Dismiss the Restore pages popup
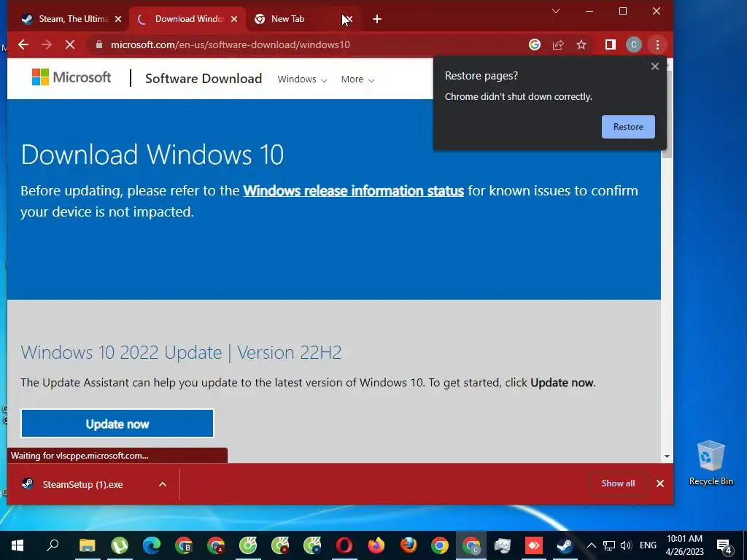747x560 pixels. [655, 66]
